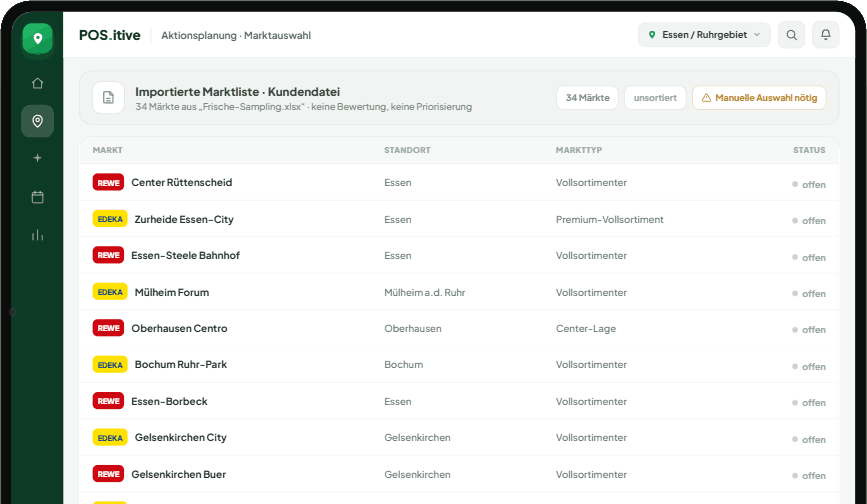The image size is (867, 504).
Task: Open the Home sidebar icon
Action: [x=38, y=83]
